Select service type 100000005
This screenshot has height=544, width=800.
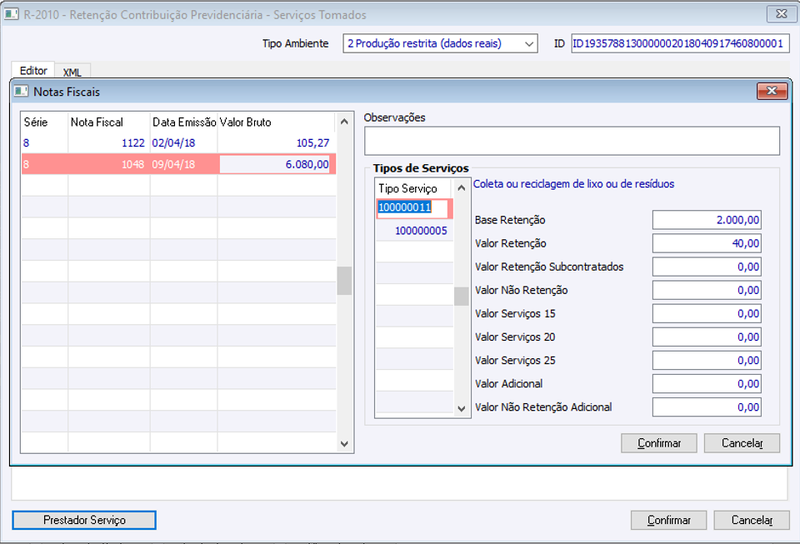point(414,231)
